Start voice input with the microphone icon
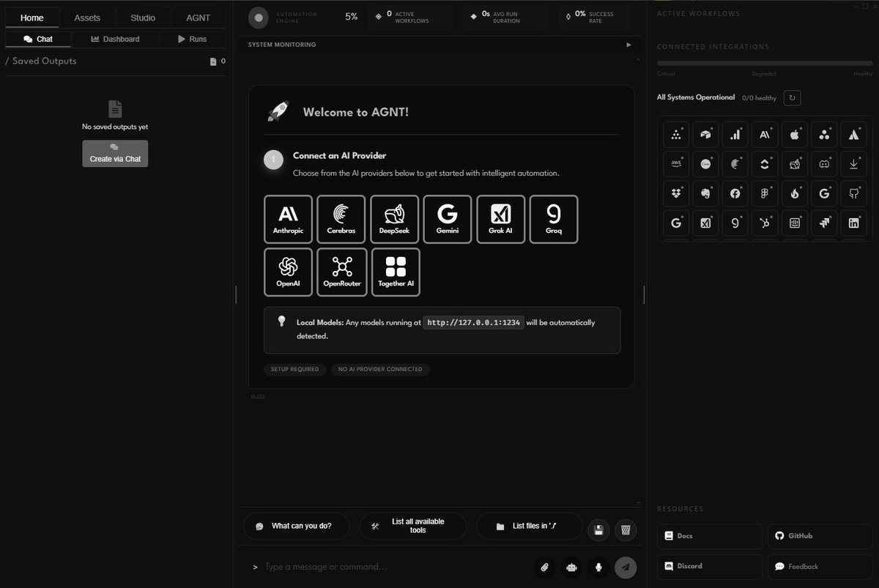The image size is (879, 588). [x=598, y=567]
